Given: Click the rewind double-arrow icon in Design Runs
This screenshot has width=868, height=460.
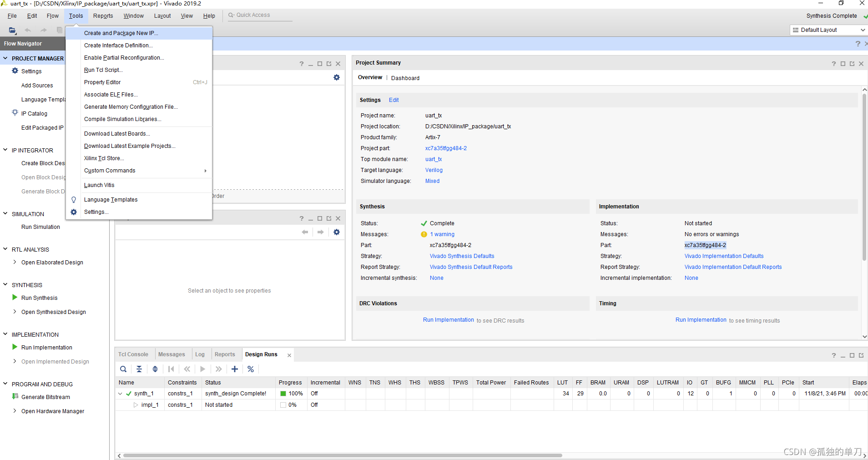Looking at the screenshot, I should coord(187,369).
